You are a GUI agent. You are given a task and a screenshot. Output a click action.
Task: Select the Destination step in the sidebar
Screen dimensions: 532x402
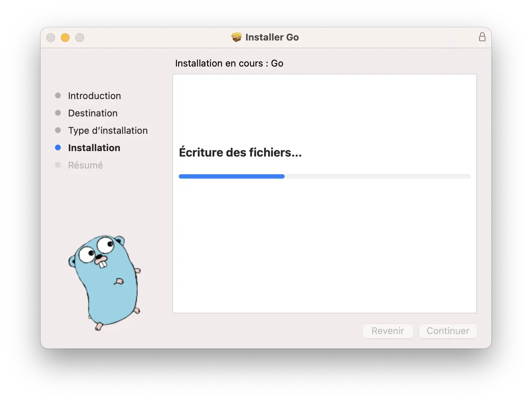tap(93, 113)
